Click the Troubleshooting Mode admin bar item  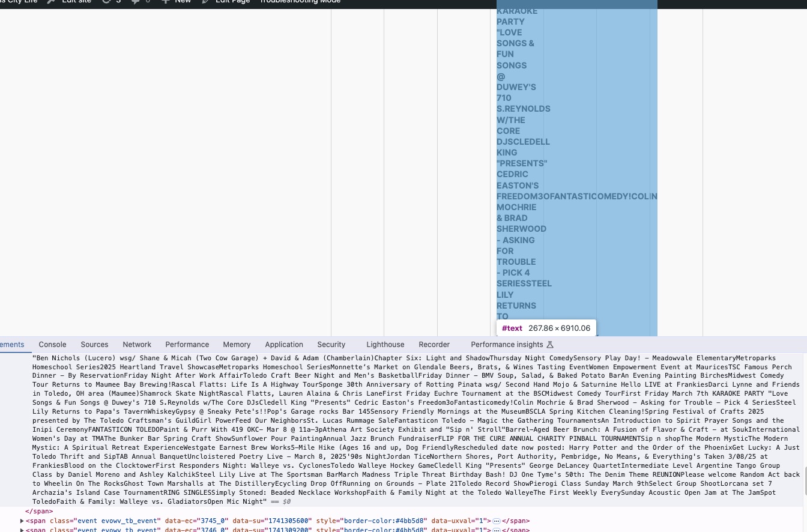[x=300, y=2]
